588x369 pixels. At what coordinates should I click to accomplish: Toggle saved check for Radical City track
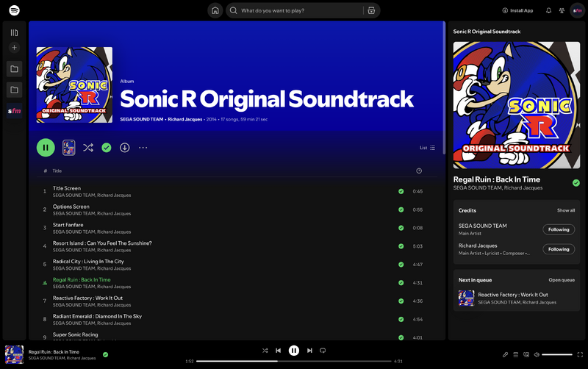pos(401,265)
